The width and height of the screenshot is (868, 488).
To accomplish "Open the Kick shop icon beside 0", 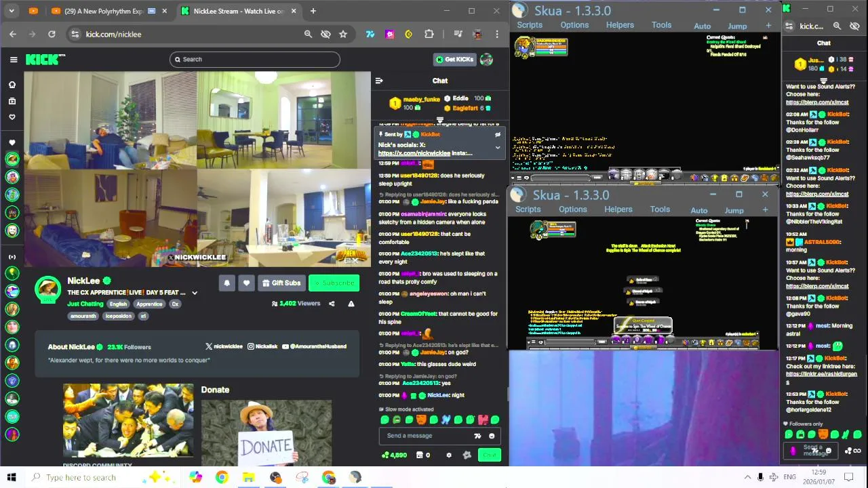I will pyautogui.click(x=419, y=455).
